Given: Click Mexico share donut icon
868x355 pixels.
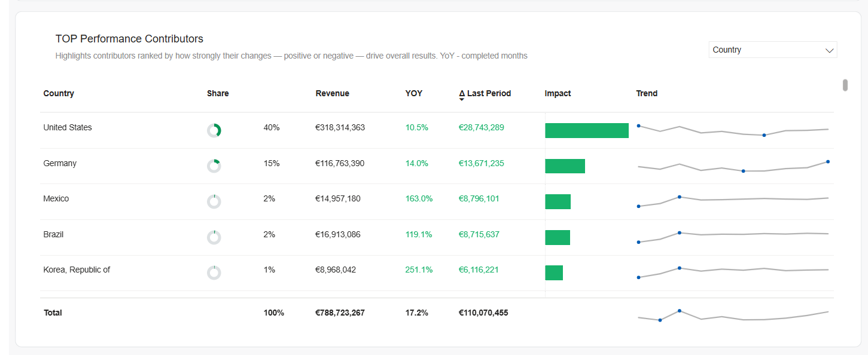Looking at the screenshot, I should tap(214, 201).
